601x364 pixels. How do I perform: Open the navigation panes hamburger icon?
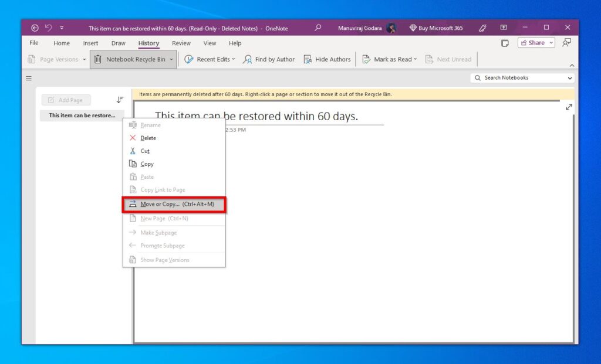[28, 78]
